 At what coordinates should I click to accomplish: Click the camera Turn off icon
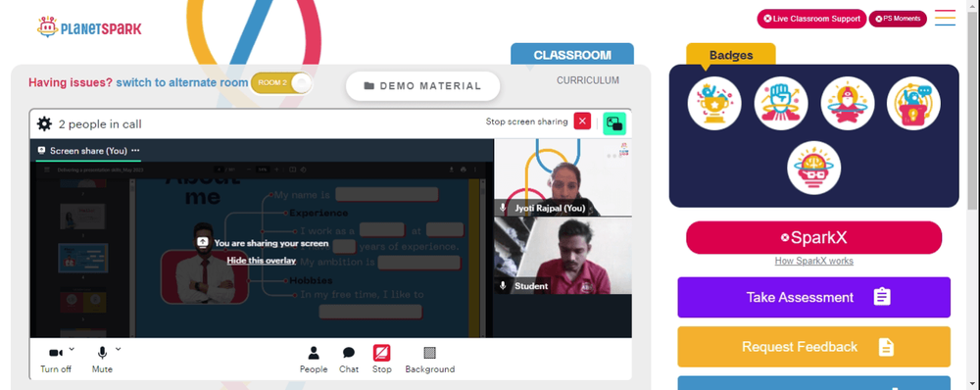55,353
